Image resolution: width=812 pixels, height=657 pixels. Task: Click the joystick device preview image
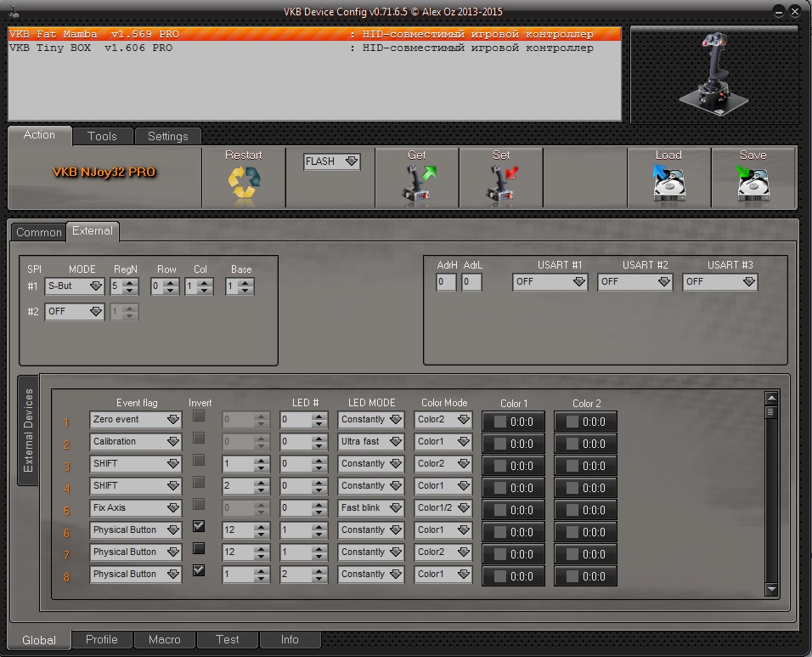(x=713, y=75)
